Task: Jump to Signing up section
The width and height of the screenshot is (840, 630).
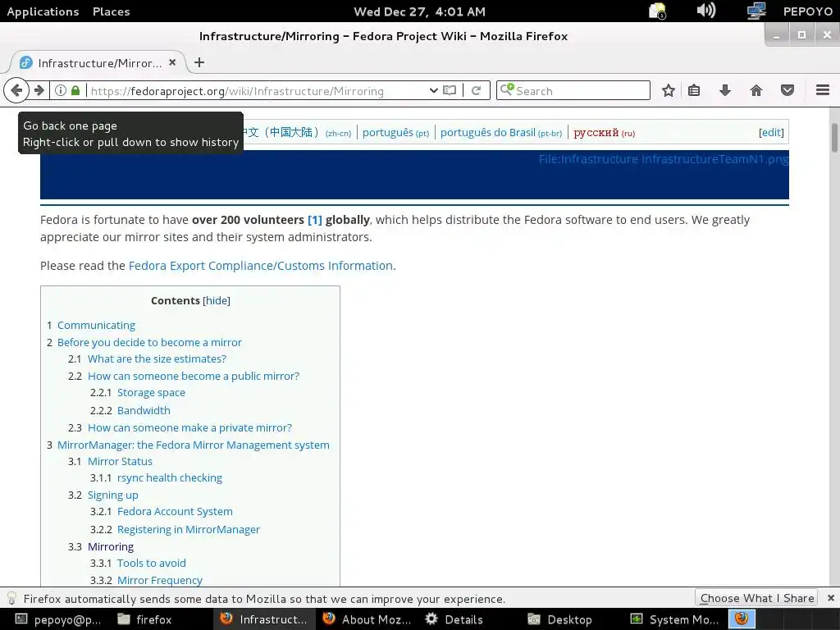Action: click(113, 495)
